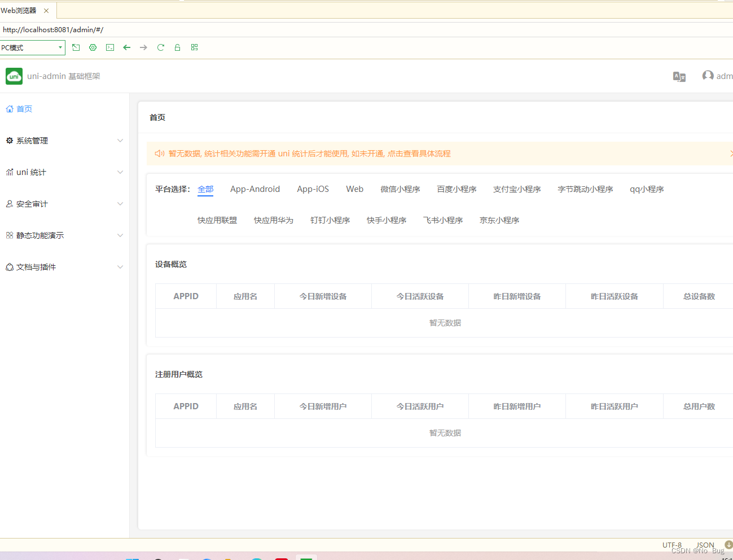
Task: Expand the 系统管理 sidebar menu
Action: tap(64, 141)
